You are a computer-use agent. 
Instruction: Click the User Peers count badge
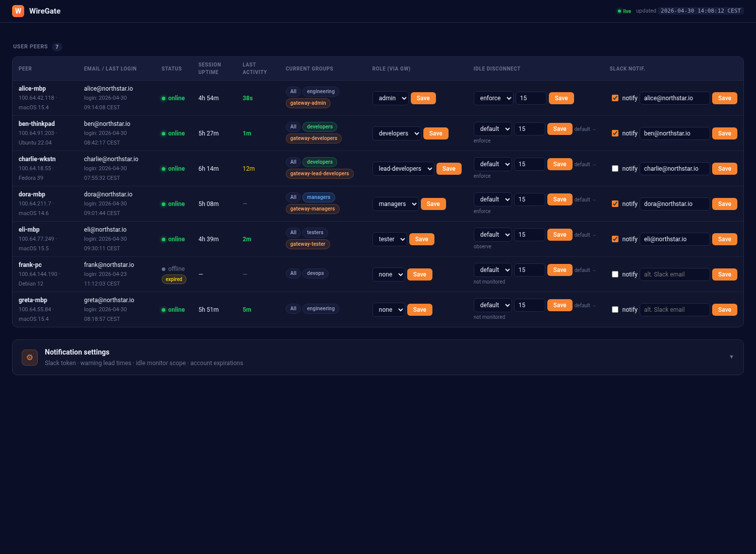coord(57,47)
